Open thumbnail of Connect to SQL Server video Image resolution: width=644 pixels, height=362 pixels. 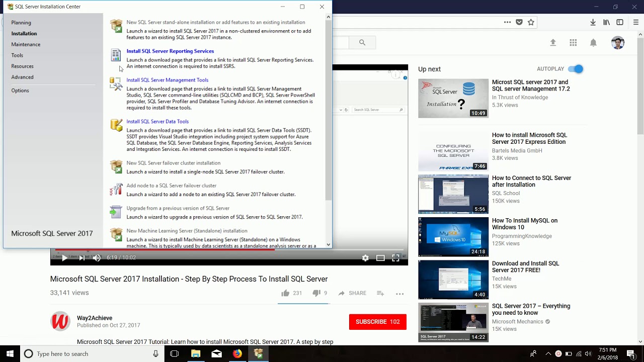[453, 194]
